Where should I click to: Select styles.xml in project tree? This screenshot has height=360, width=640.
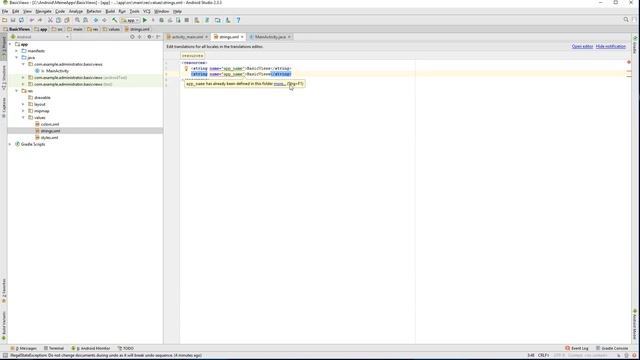tap(49, 138)
